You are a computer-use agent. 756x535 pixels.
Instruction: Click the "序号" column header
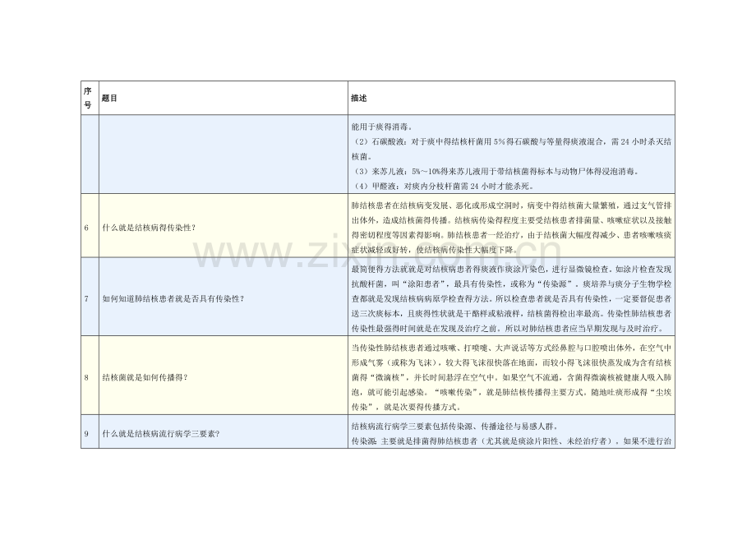point(89,97)
